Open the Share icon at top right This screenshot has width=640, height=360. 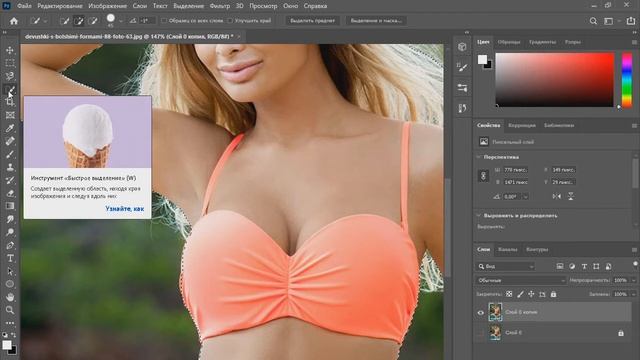point(631,21)
